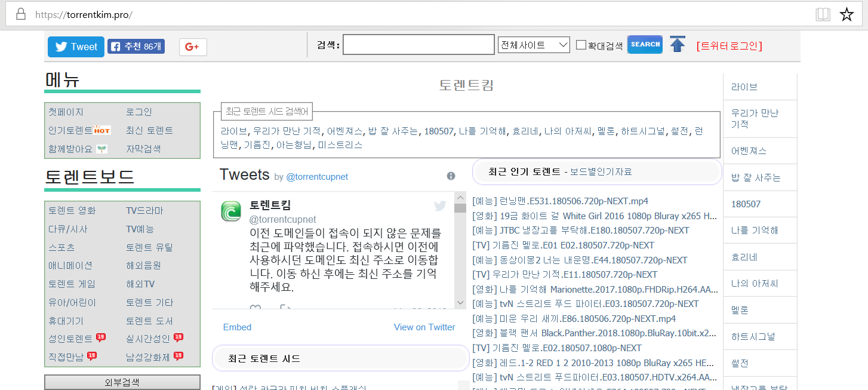Open the 로그인 menu item
The height and width of the screenshot is (390, 868).
coord(139,112)
